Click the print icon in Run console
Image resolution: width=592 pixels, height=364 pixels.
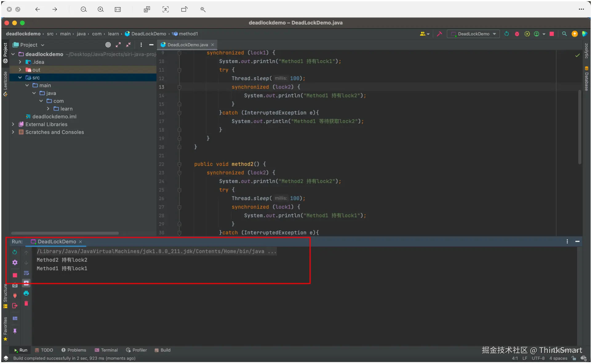(26, 294)
